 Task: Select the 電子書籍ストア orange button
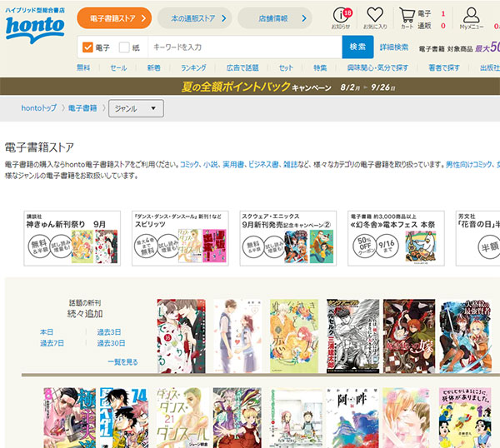(x=114, y=18)
